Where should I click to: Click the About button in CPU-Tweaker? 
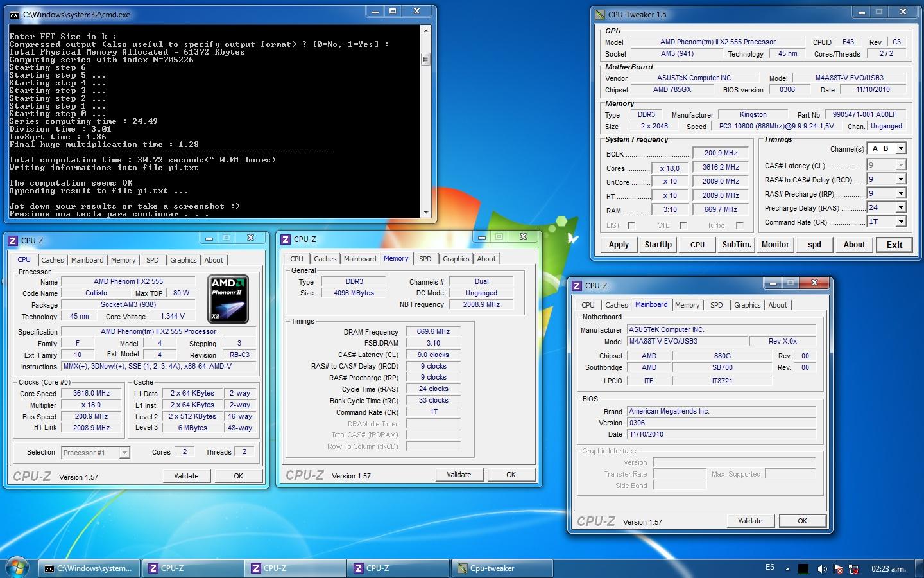854,244
